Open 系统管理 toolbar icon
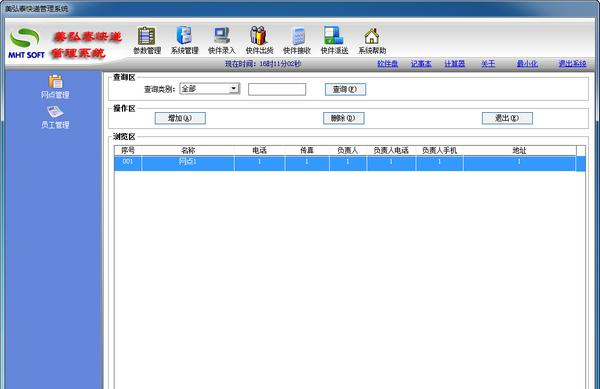 [x=184, y=40]
